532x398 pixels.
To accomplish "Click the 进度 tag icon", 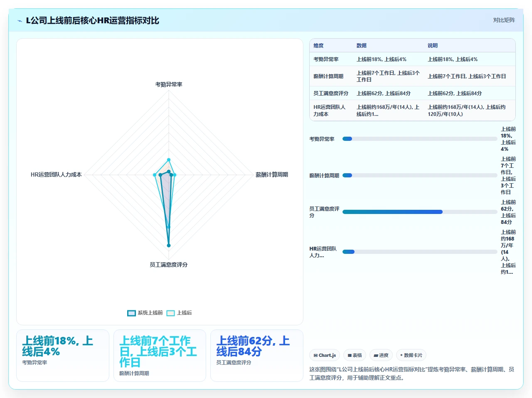I will click(x=376, y=355).
